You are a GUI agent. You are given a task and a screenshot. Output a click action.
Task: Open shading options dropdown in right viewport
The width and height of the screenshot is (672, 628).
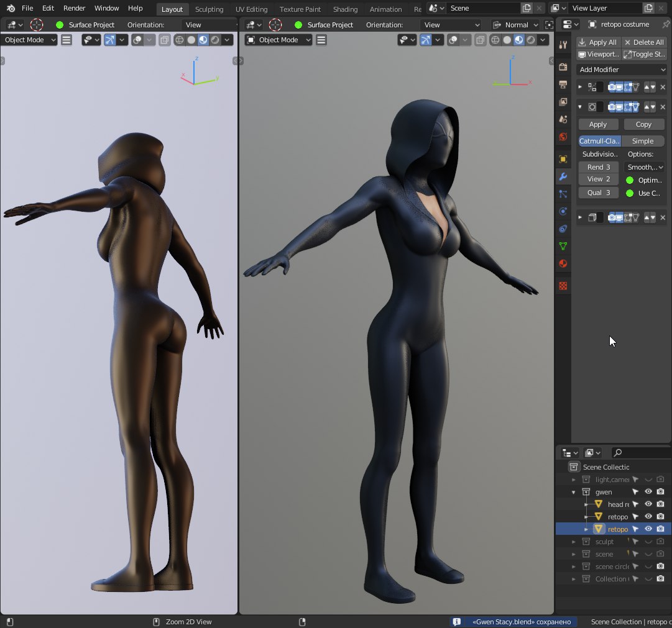coord(543,40)
